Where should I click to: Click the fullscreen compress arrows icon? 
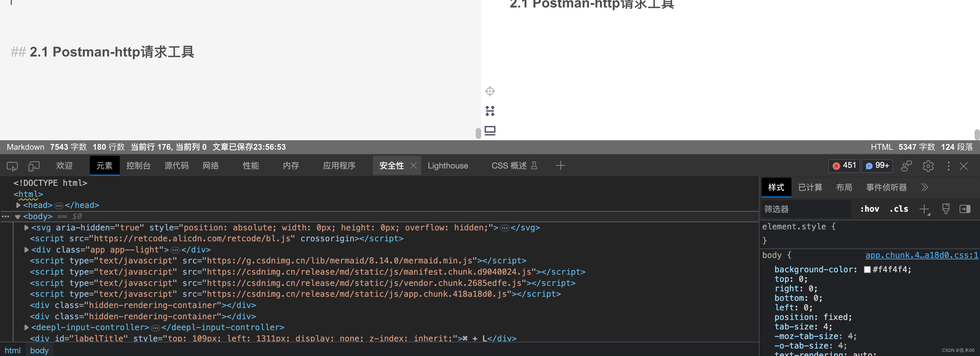click(x=490, y=111)
